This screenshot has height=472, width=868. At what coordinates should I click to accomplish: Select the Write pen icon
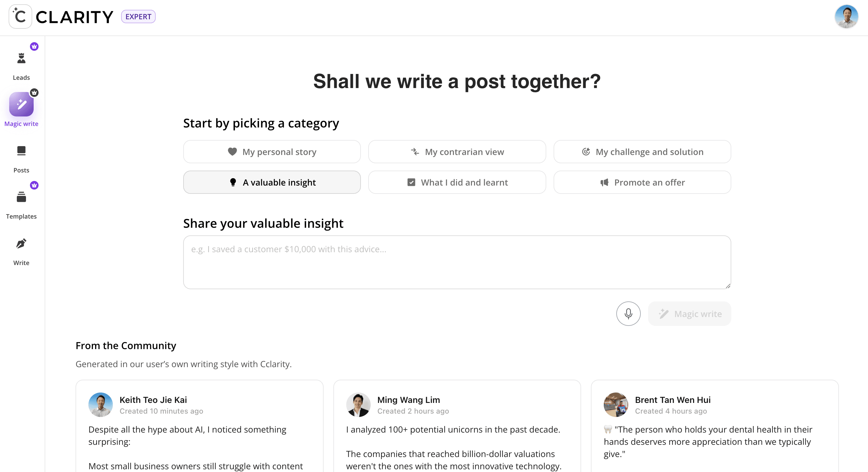[x=21, y=244]
